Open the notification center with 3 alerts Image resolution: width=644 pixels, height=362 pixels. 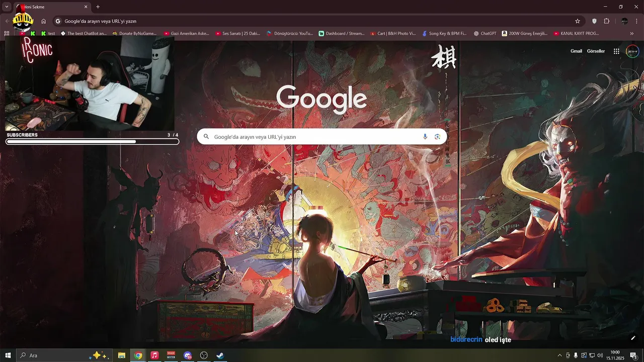pyautogui.click(x=634, y=355)
